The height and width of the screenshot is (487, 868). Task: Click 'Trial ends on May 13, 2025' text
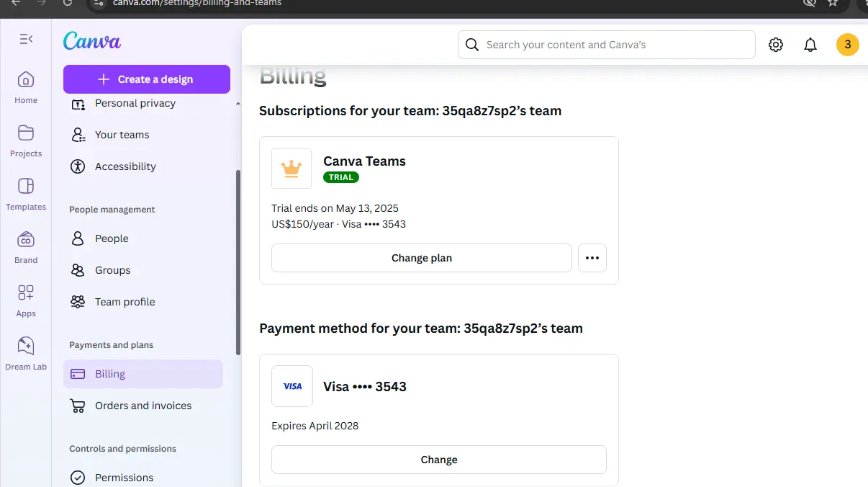[335, 208]
